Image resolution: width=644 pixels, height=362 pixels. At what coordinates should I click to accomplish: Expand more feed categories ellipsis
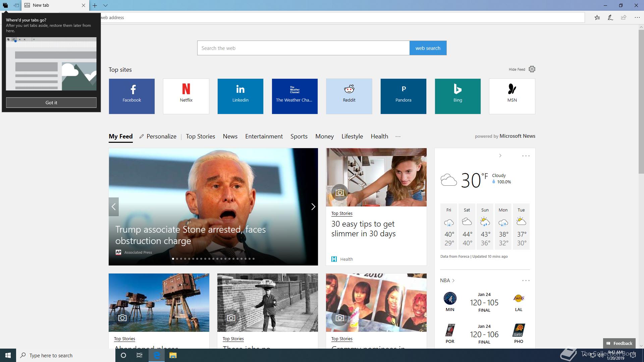tap(398, 136)
